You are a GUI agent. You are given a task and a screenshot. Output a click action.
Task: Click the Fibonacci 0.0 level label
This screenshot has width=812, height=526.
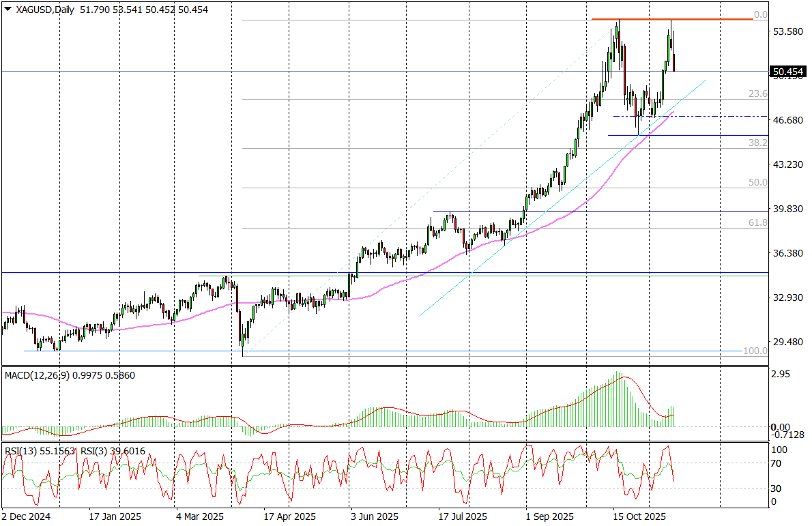(x=760, y=14)
